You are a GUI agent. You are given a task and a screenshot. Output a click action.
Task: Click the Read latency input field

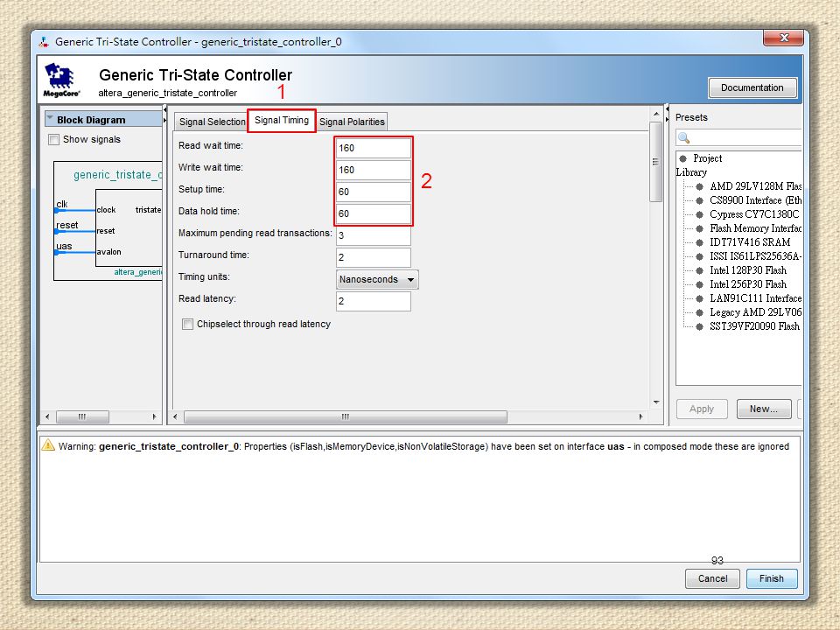374,301
